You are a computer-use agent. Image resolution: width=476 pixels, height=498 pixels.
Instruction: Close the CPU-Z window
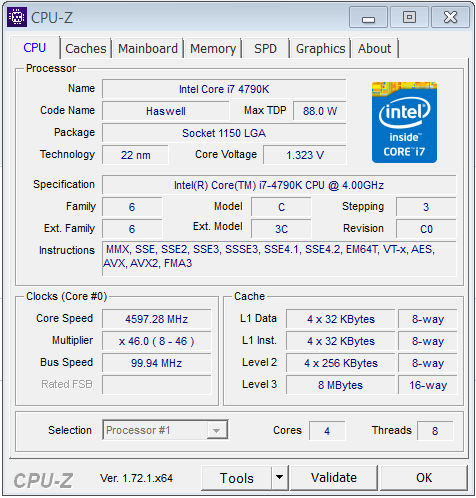pos(450,17)
